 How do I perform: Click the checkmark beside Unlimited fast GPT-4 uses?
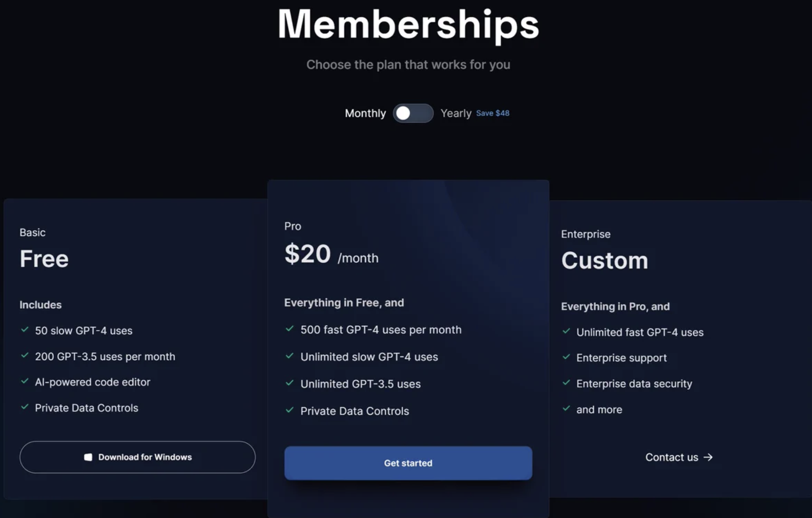[x=566, y=332]
